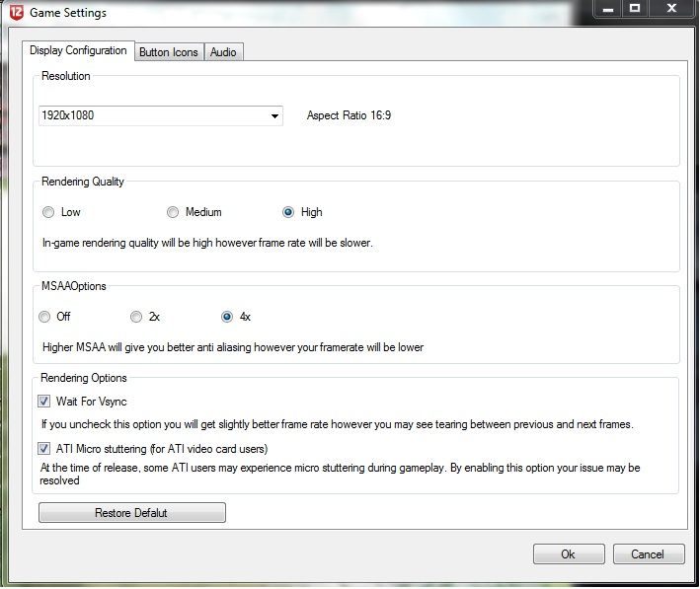The height and width of the screenshot is (589, 700).
Task: Uncheck the ATI Micro stuttering option
Action: point(44,449)
